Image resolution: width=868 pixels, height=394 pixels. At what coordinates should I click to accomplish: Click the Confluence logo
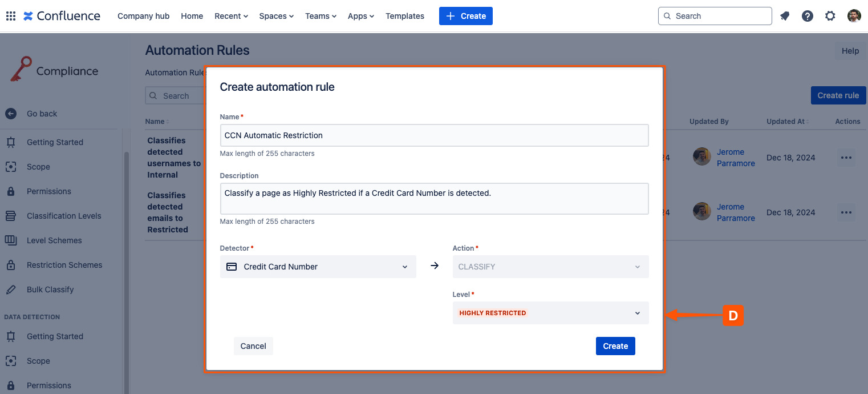(x=62, y=16)
